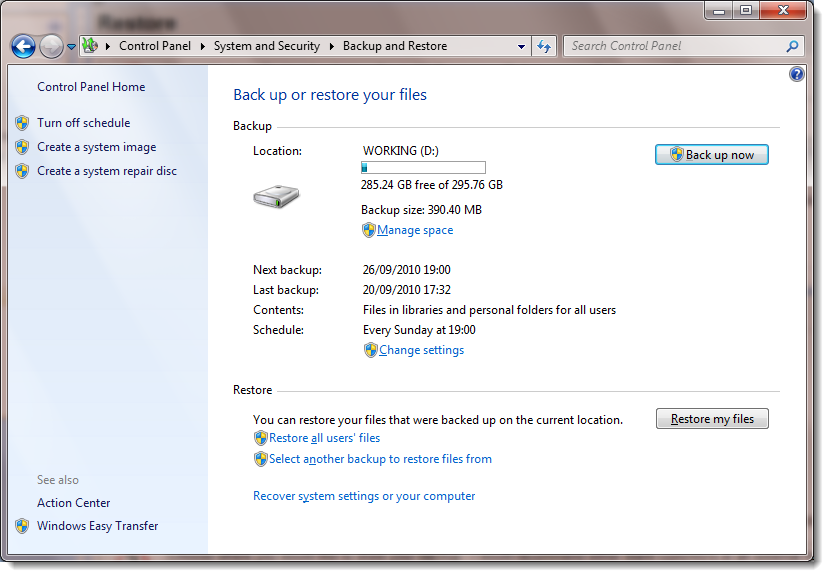Click the back navigation arrow
The image size is (829, 577).
pyautogui.click(x=22, y=46)
